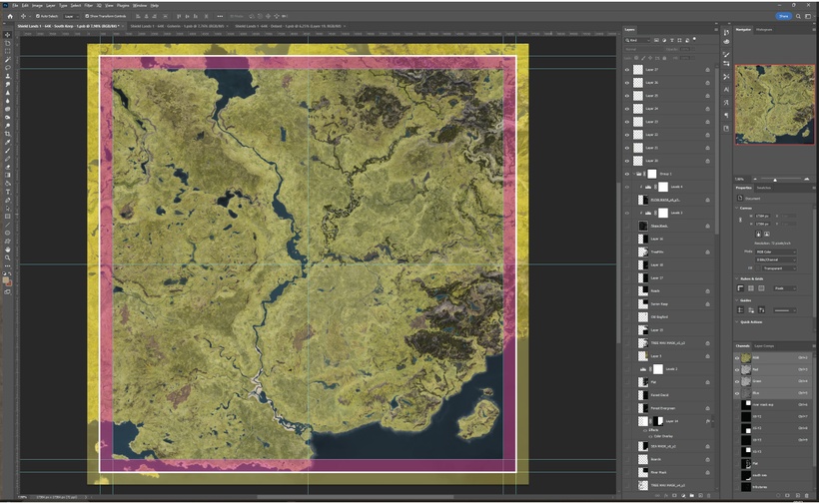Collapse the Group 1 layer folder

pos(633,174)
